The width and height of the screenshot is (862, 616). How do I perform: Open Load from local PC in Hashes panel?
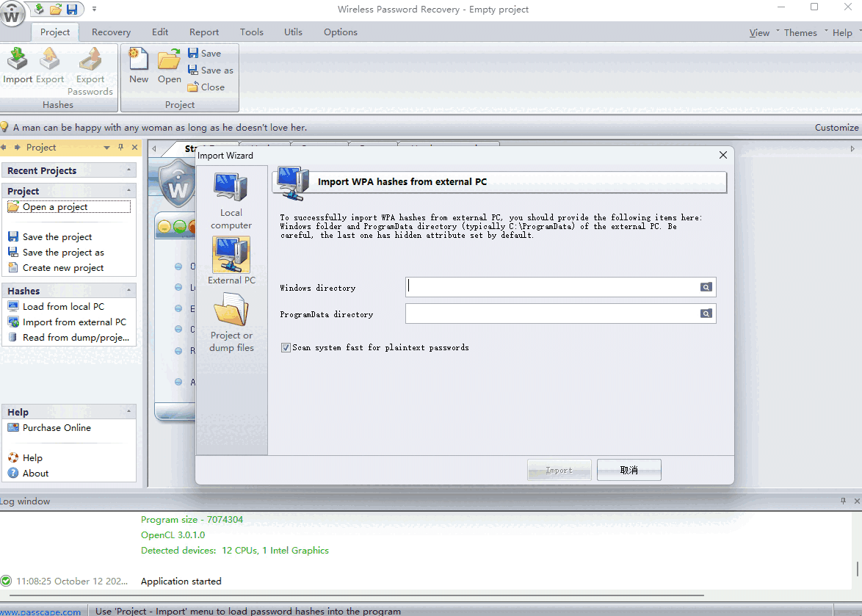(58, 306)
